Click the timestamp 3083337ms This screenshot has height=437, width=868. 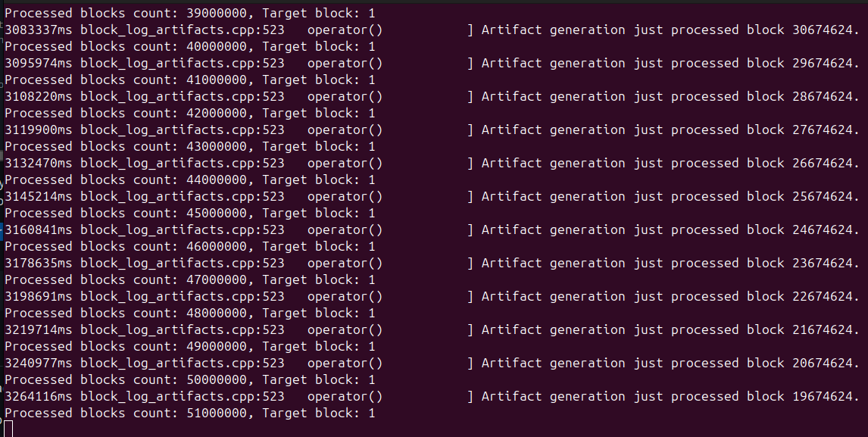click(38, 30)
